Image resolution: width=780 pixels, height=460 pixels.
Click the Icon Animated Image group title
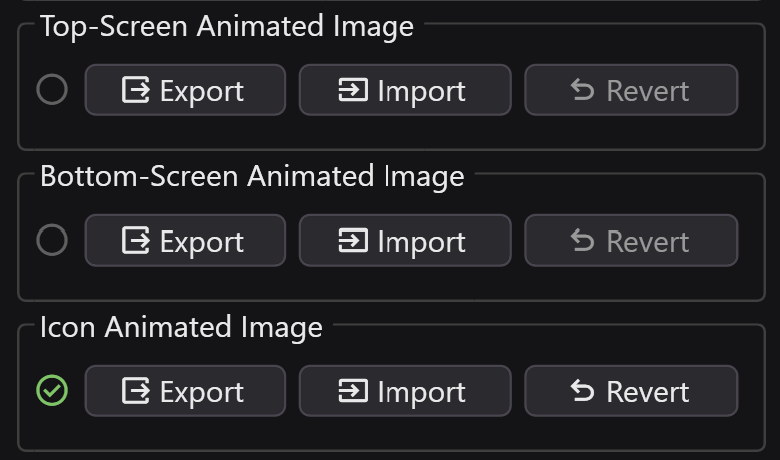click(181, 327)
